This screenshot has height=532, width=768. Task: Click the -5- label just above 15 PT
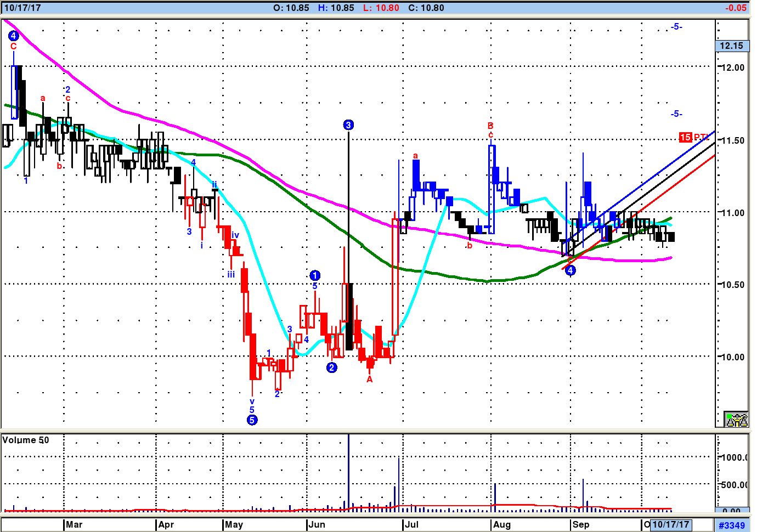point(676,114)
